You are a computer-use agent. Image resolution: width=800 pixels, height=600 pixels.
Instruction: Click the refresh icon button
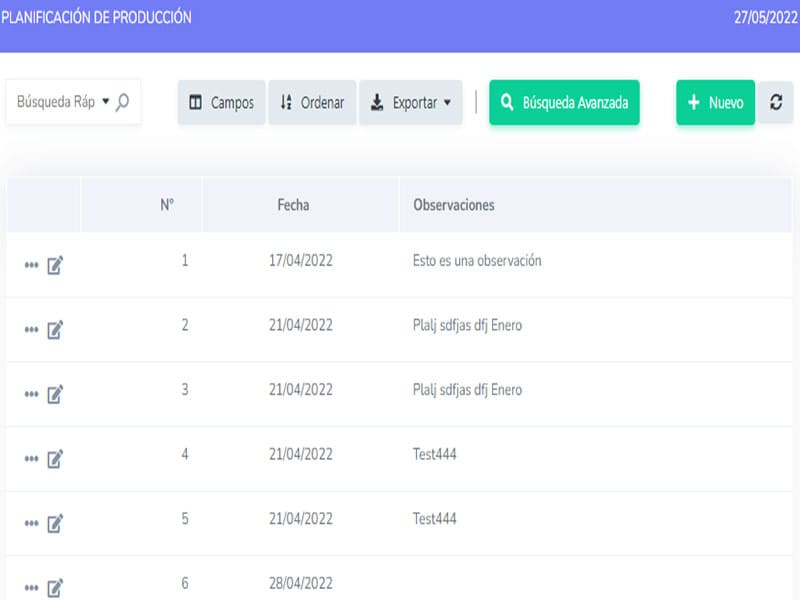click(775, 102)
